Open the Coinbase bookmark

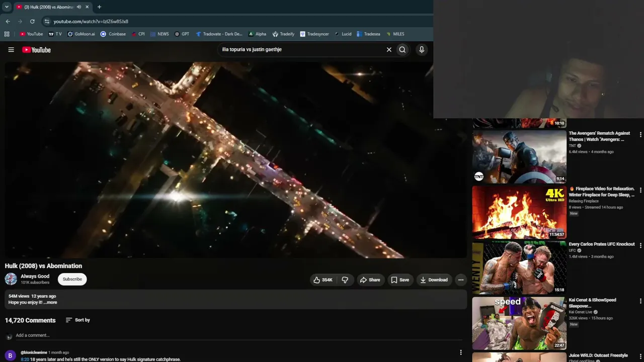pos(113,34)
